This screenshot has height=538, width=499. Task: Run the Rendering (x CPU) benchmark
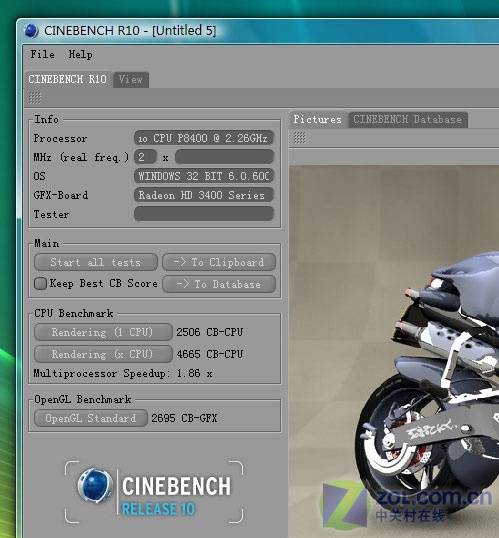pos(103,354)
